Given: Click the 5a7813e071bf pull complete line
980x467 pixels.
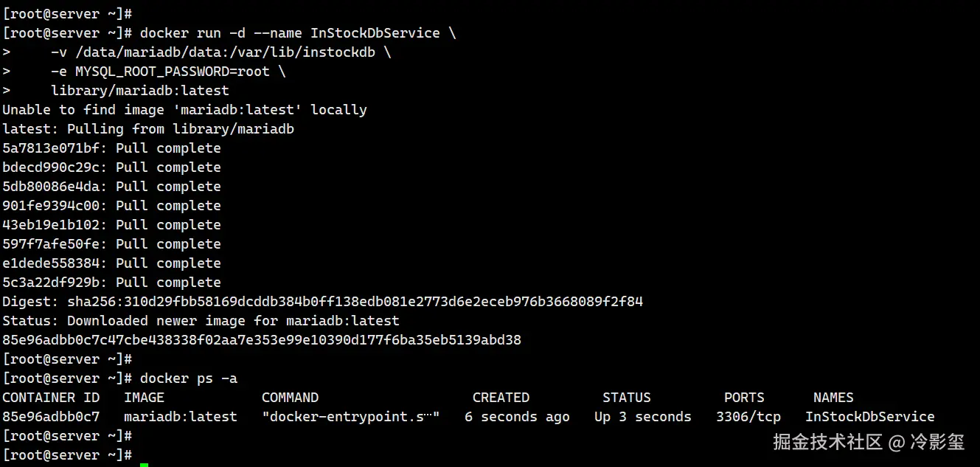Looking at the screenshot, I should (x=111, y=148).
